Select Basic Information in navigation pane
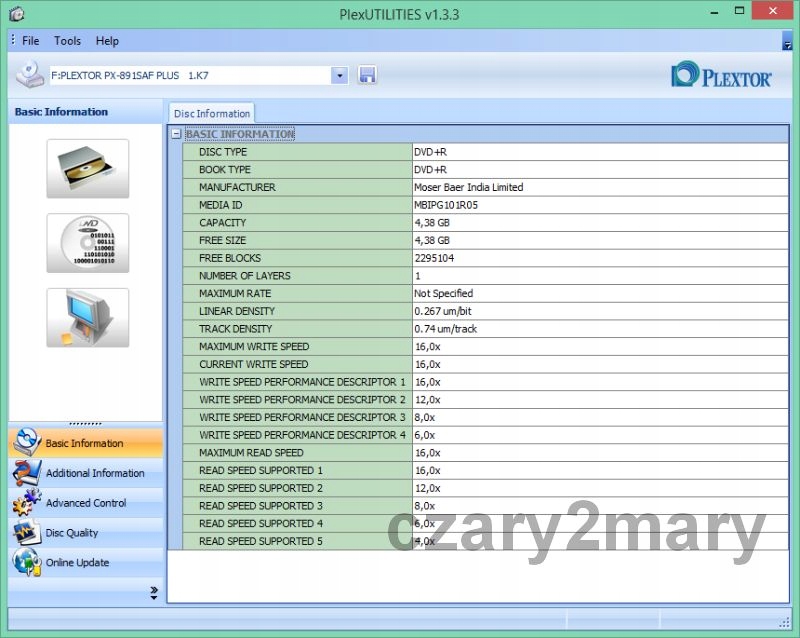The image size is (800, 638). (x=85, y=443)
